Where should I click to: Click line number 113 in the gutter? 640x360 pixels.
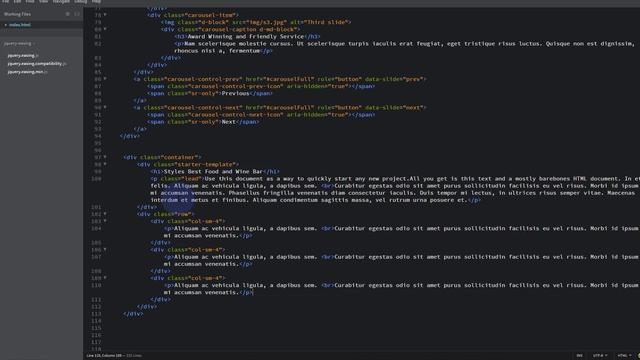96,314
